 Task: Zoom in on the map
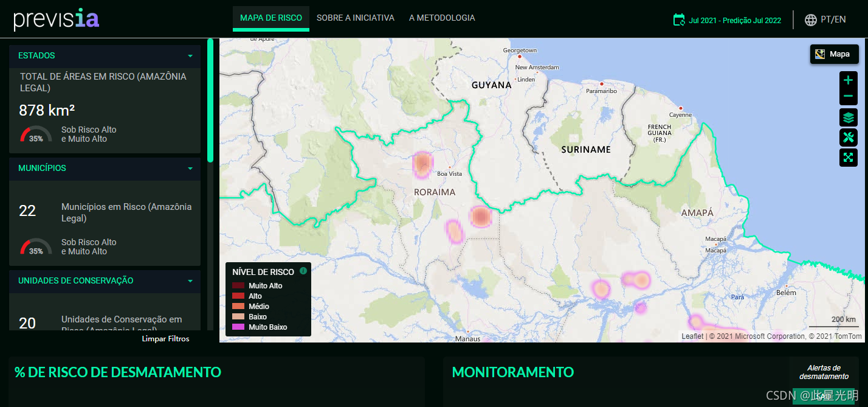tap(849, 80)
